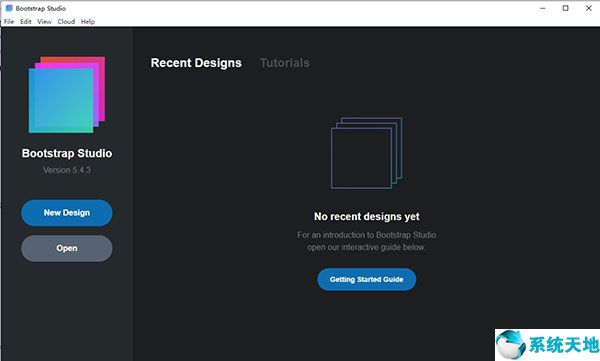Click the Bootstrap Studio name in sidebar
The image size is (600, 361).
[x=67, y=153]
